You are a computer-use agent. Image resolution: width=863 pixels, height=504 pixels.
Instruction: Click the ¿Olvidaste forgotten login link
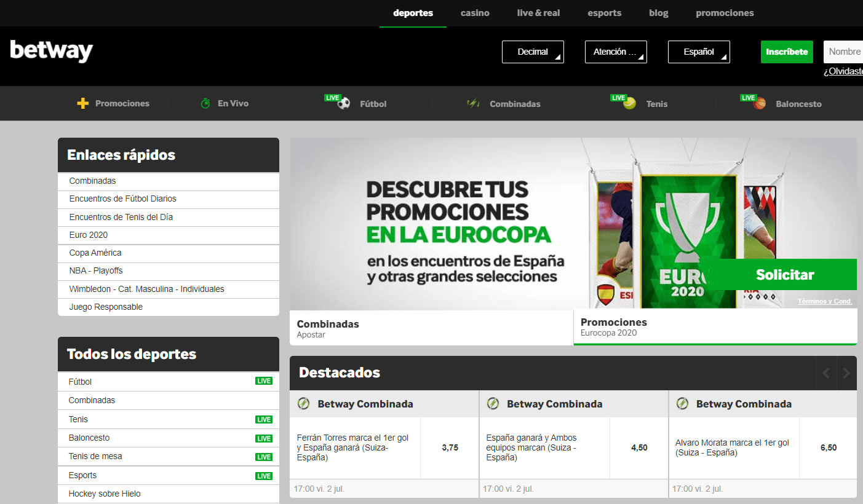point(843,71)
